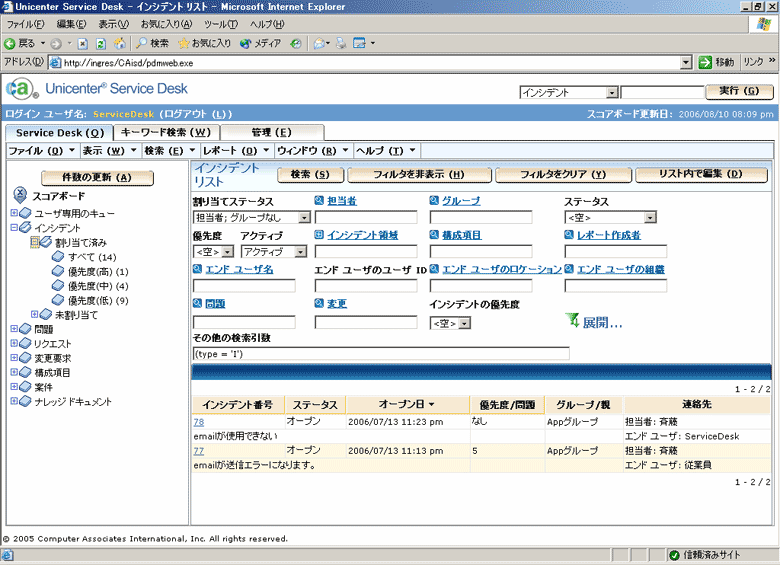Viewport: 780px width, 565px height.
Task: Click lookup icon next to エンドユーザ名
Action: [197, 269]
